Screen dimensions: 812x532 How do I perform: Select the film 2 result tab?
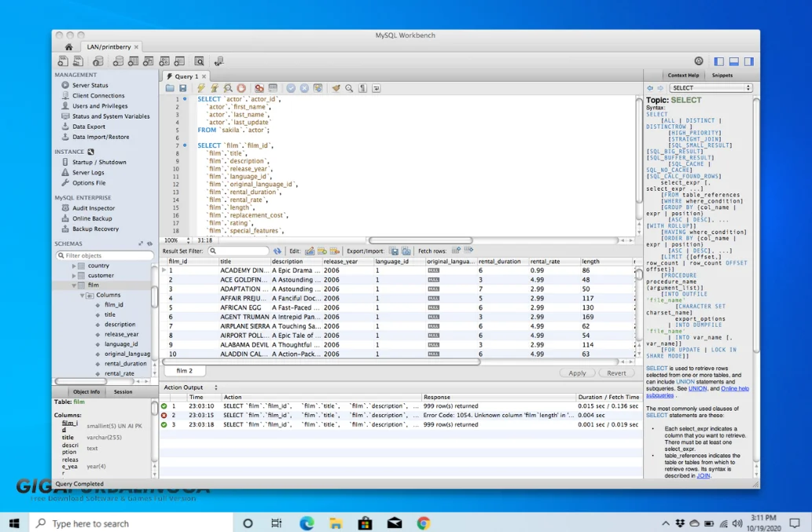185,371
